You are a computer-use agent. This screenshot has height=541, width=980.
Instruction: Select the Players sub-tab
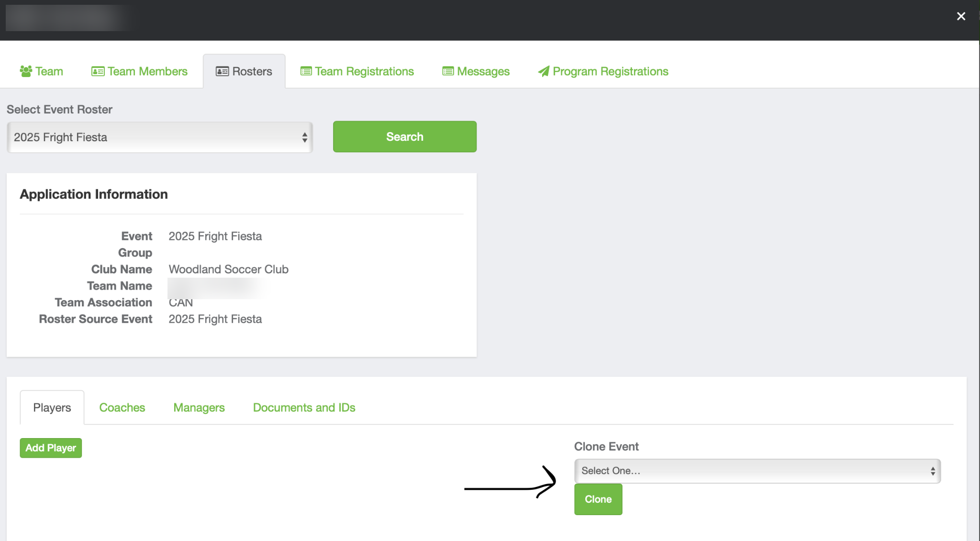point(52,408)
